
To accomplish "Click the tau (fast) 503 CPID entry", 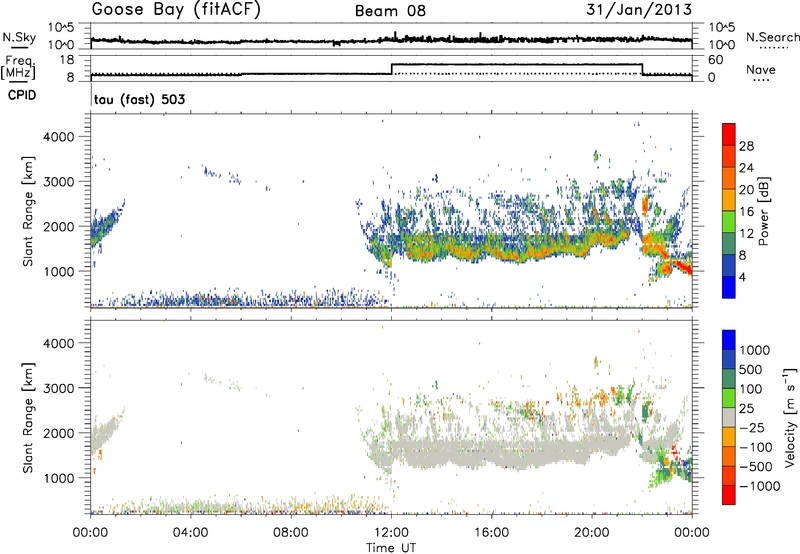I will tap(139, 99).
